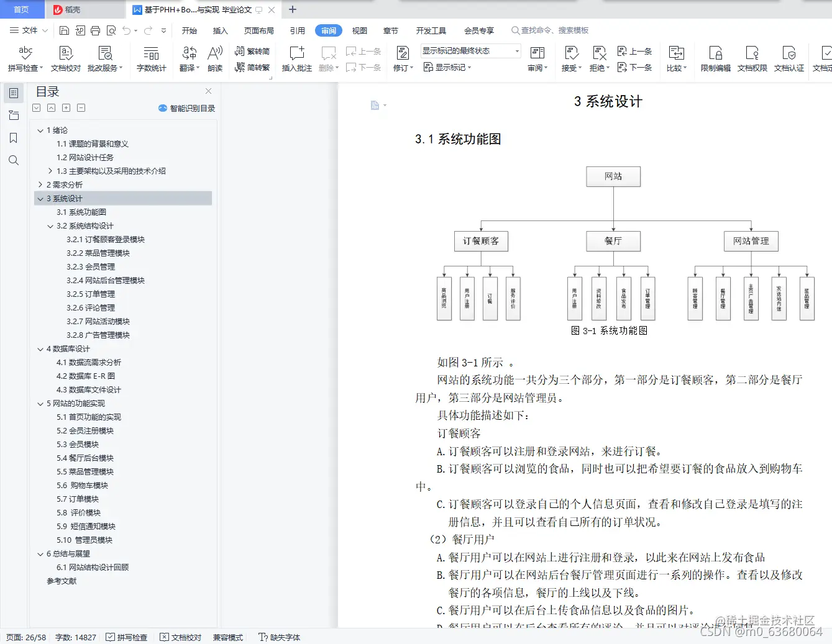Insert a comment with 插入批注
The width and height of the screenshot is (832, 644).
click(x=296, y=59)
